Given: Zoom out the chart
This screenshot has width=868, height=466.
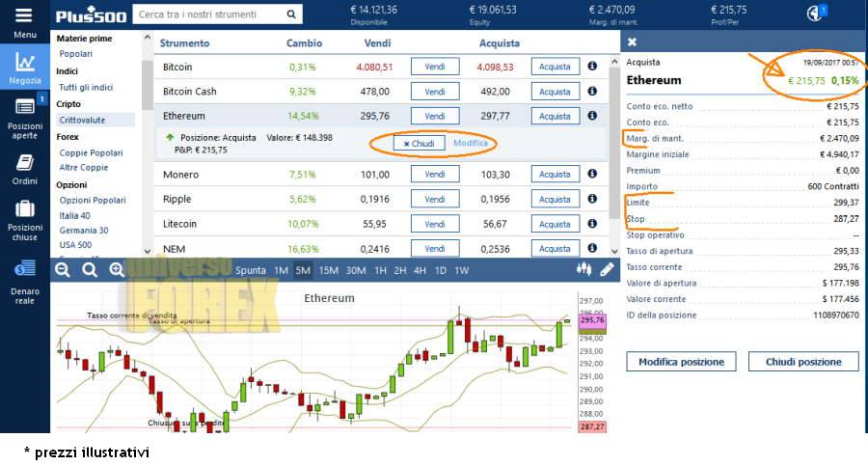Looking at the screenshot, I should pyautogui.click(x=62, y=270).
